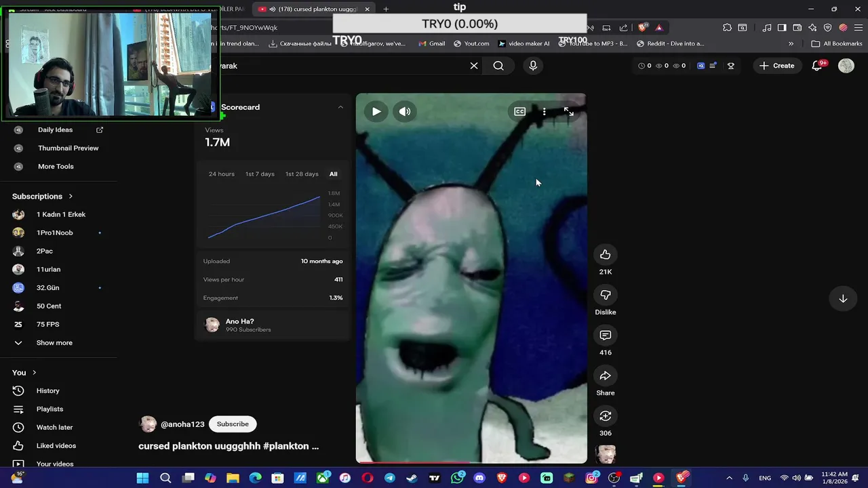Open the Ano Ha? channel card

(272, 325)
